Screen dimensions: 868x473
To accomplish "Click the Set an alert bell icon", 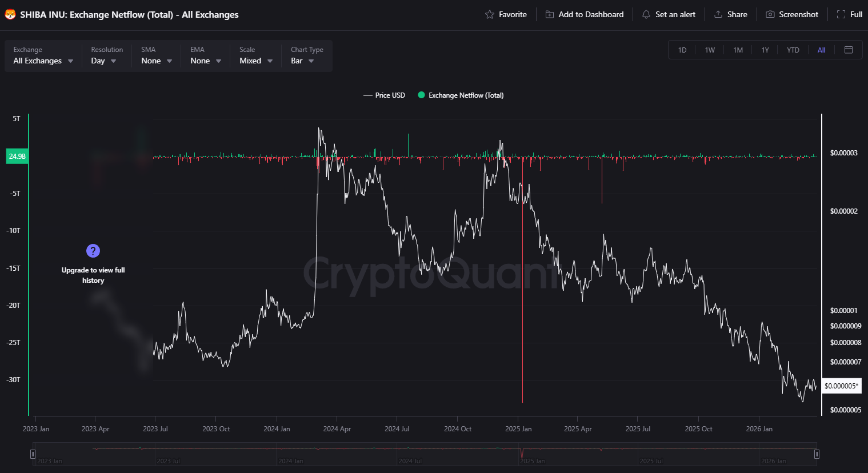I will pos(646,14).
